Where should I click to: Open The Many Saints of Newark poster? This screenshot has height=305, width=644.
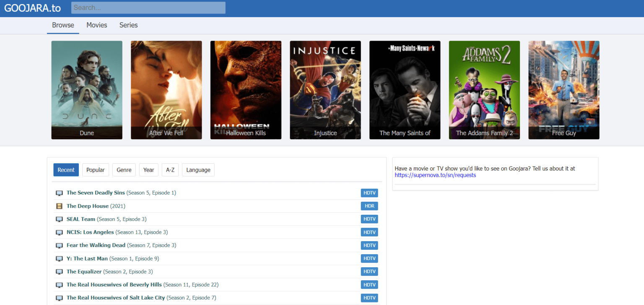pos(405,90)
